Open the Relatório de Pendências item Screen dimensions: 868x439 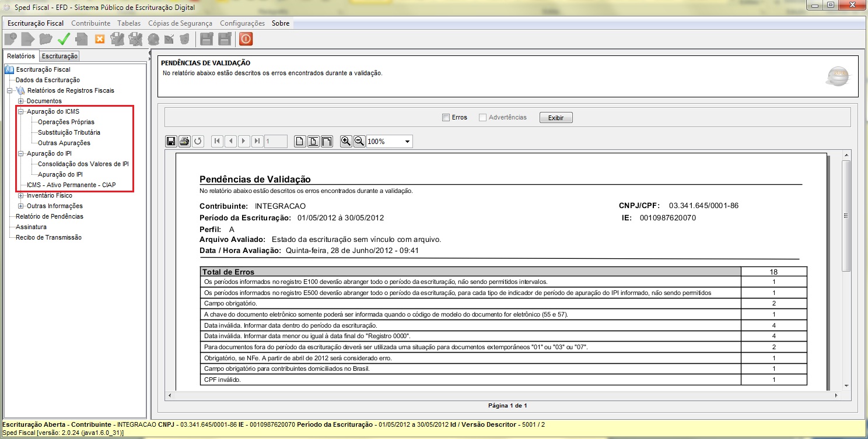[49, 216]
